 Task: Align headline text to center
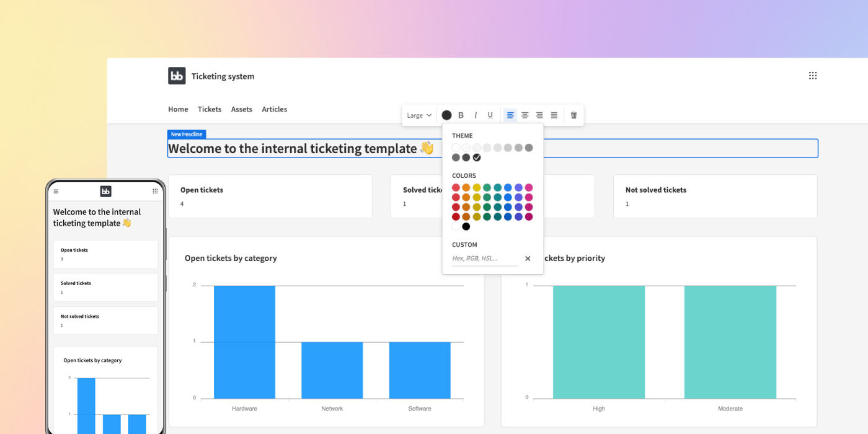click(525, 115)
